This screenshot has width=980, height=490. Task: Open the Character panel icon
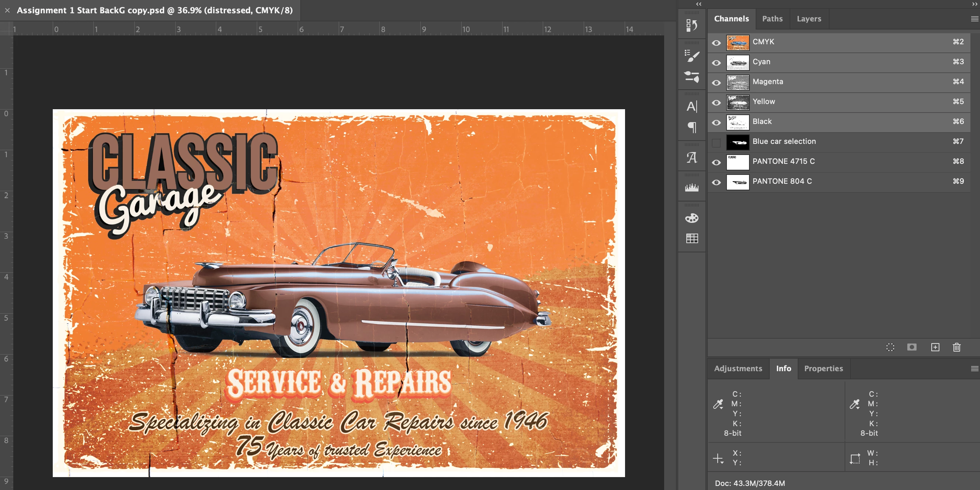click(691, 107)
